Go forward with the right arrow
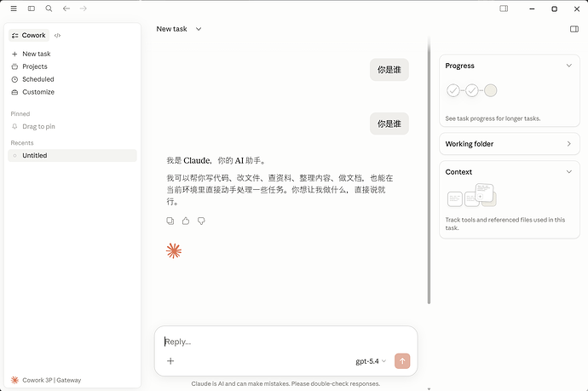The image size is (588, 391). pyautogui.click(x=84, y=9)
